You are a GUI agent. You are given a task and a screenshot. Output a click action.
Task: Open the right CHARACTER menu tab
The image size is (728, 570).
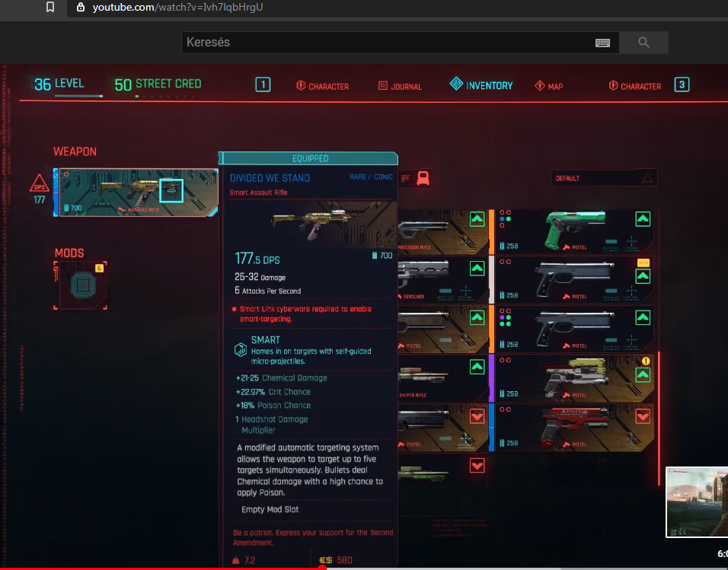click(x=634, y=86)
